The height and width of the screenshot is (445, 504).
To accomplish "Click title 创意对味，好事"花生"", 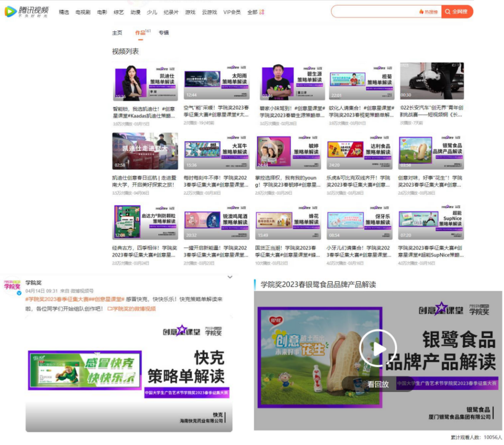I will click(x=430, y=181).
